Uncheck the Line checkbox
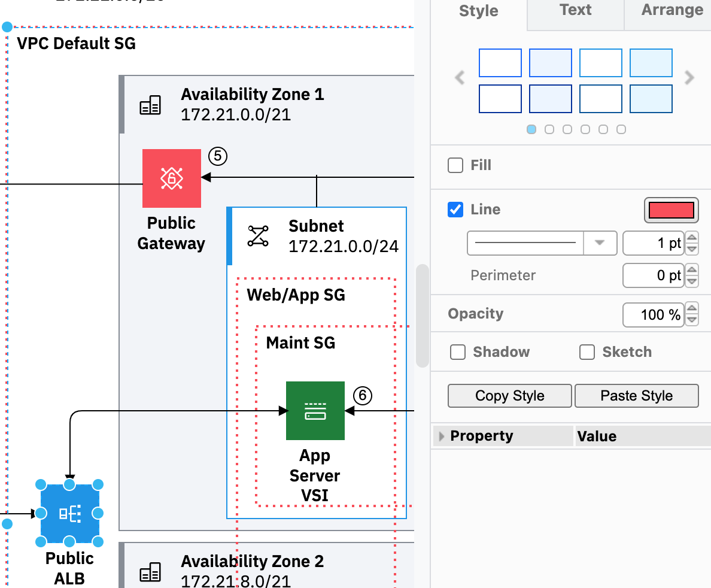711x588 pixels. (x=455, y=210)
